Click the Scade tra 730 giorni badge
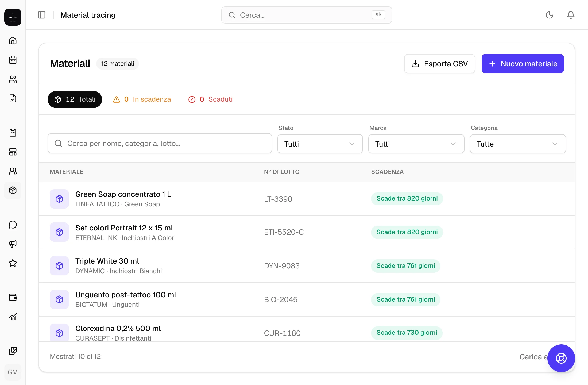The width and height of the screenshot is (588, 385). (x=407, y=333)
